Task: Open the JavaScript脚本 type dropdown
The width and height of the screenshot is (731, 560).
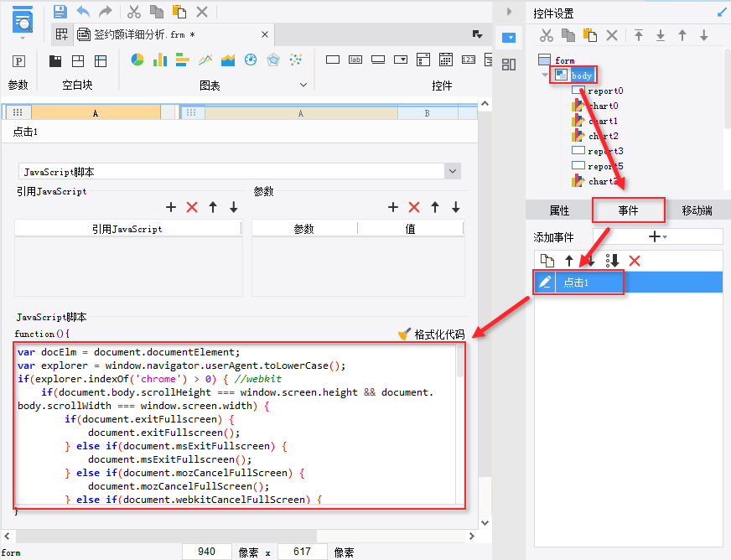Action: click(x=453, y=171)
